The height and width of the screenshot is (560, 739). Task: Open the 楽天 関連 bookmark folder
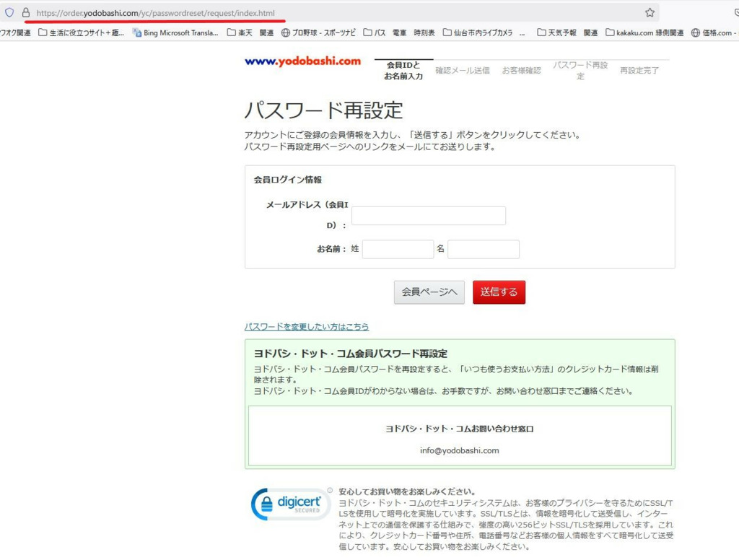(250, 32)
